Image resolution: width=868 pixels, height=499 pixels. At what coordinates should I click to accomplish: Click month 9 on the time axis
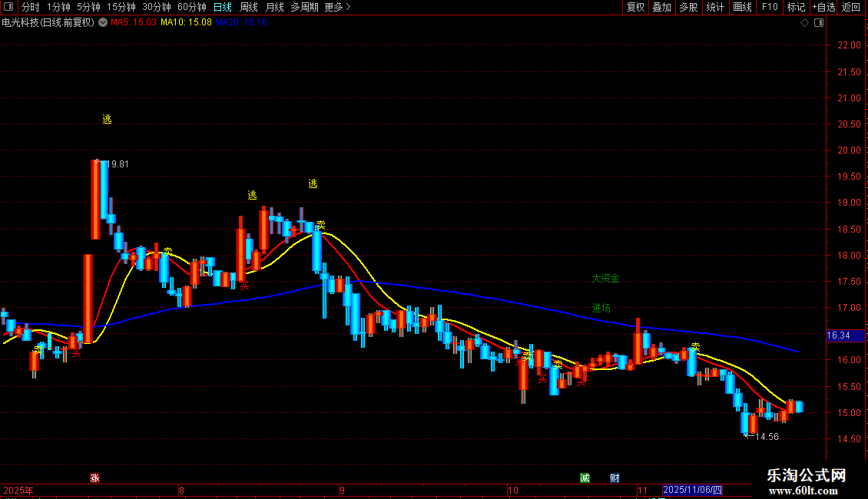point(342,490)
